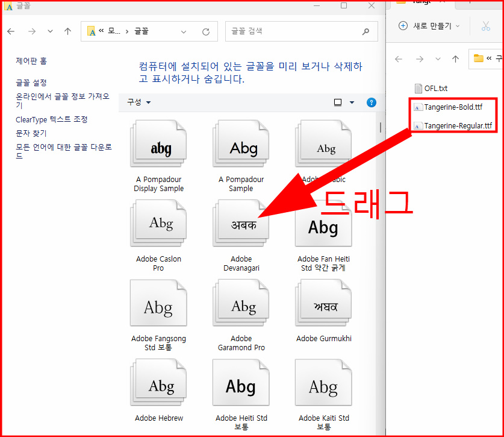
Task: Click the 글꼴 breadcrumb in address bar
Action: coord(142,31)
